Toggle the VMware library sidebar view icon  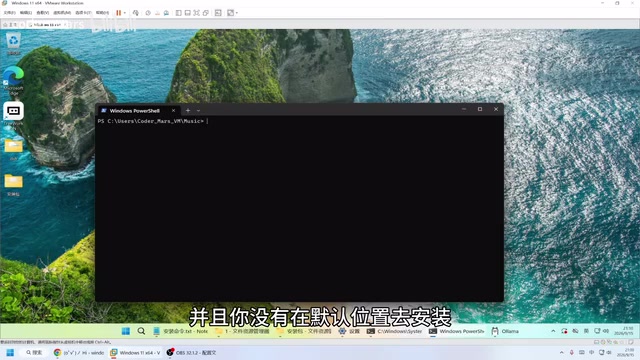click(x=178, y=13)
